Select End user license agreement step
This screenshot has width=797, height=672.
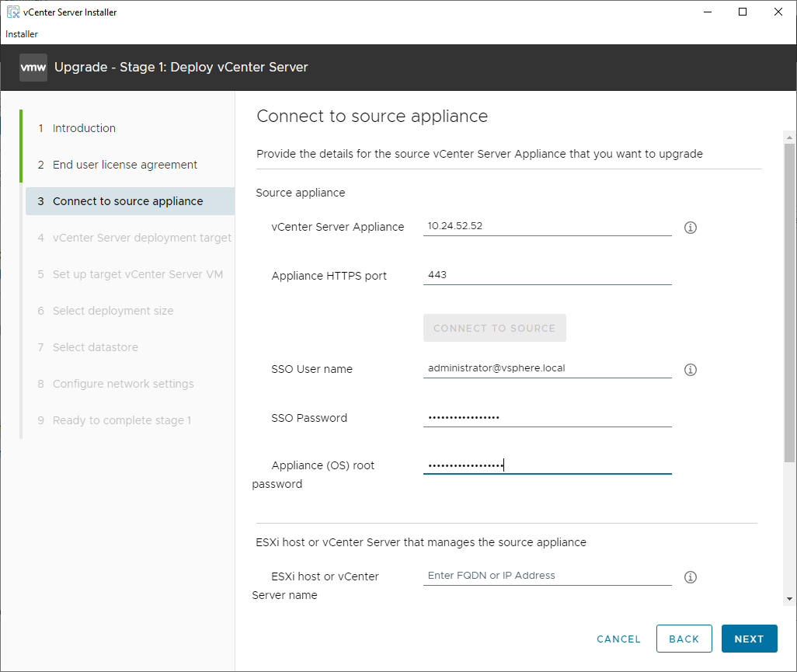(124, 165)
